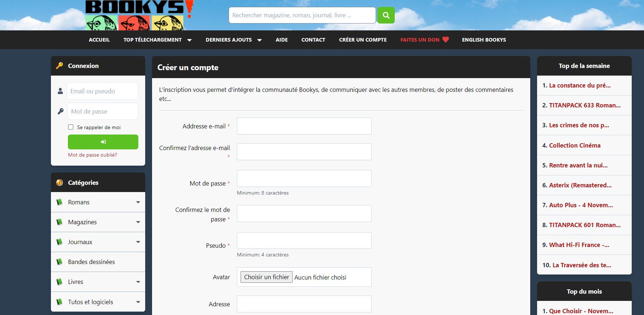644x315 pixels.
Task: Open Que Choisir - Novem... link
Action: pos(581,311)
